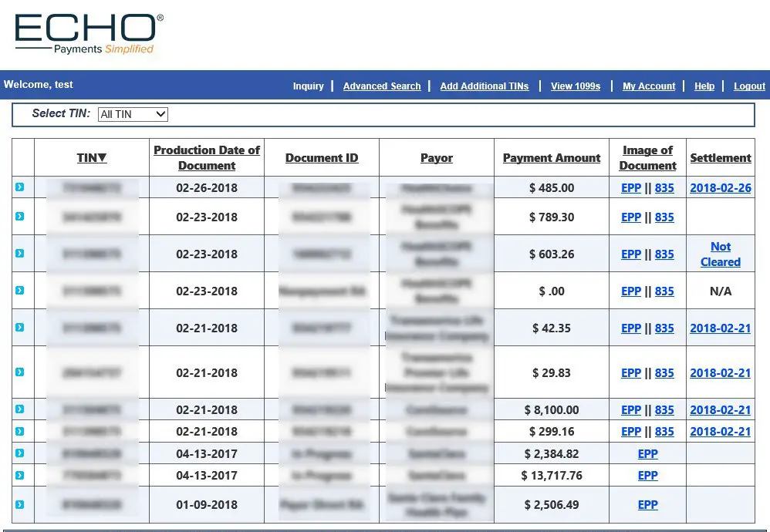This screenshot has height=532, width=770.
Task: Click the Help link
Action: 704,86
